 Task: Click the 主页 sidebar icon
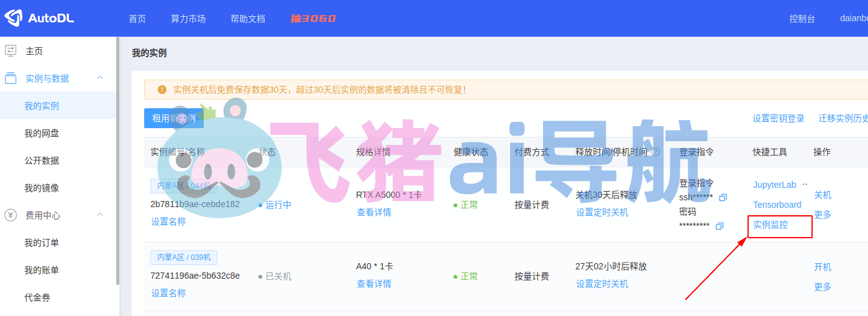(11, 51)
